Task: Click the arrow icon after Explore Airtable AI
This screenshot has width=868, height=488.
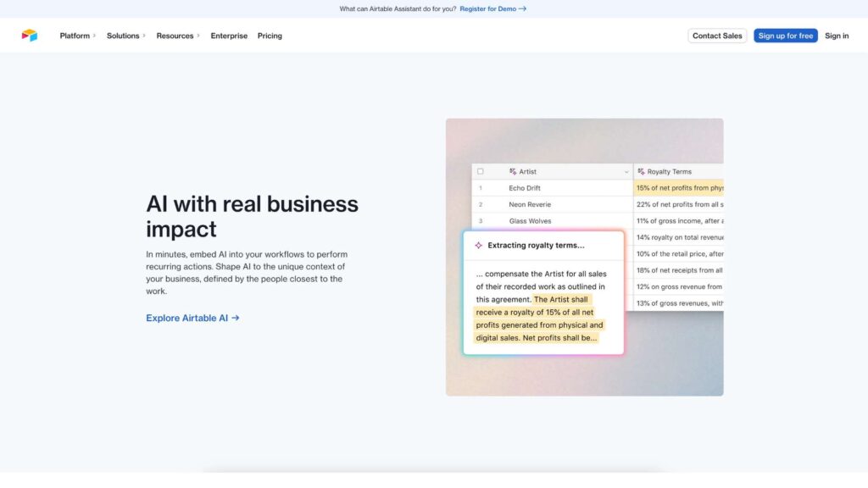Action: [235, 318]
